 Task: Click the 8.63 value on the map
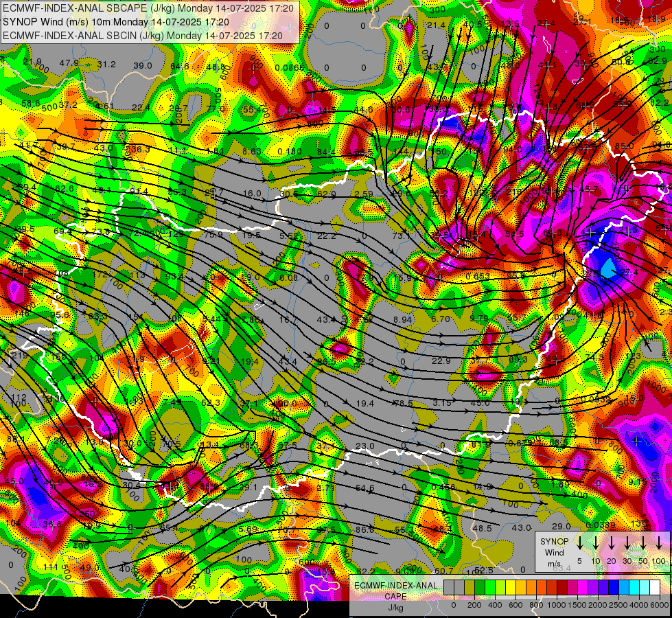tap(252, 151)
